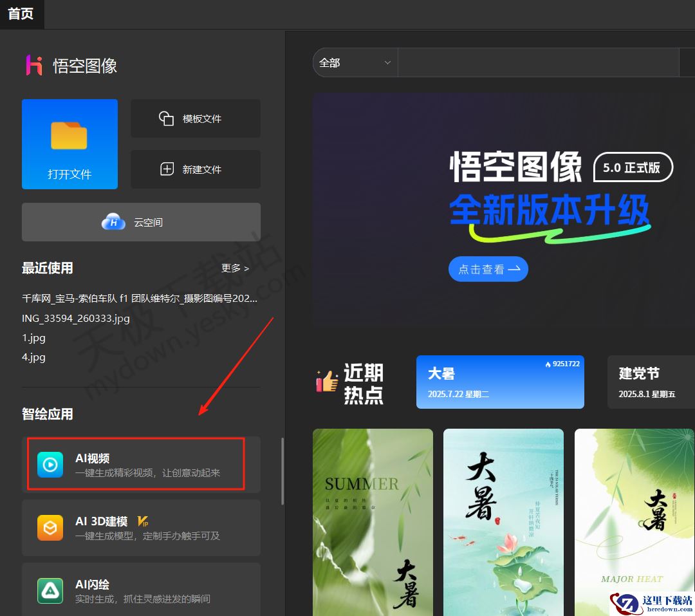Open the AI闪绘 application entry
This screenshot has width=695, height=616.
(141, 590)
